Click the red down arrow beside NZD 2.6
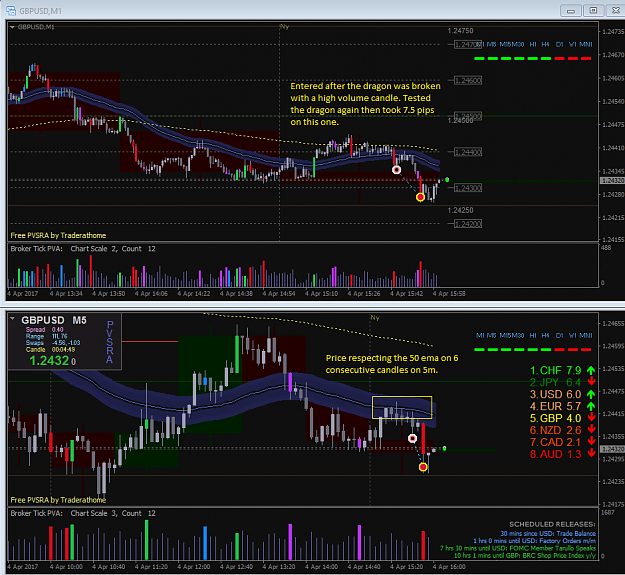The width and height of the screenshot is (625, 575). pos(591,430)
